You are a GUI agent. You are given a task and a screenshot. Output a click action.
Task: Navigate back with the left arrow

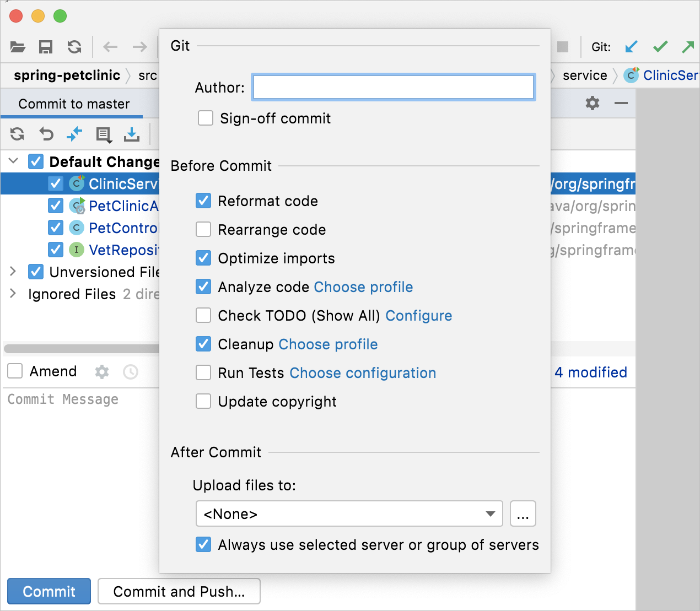tap(111, 47)
